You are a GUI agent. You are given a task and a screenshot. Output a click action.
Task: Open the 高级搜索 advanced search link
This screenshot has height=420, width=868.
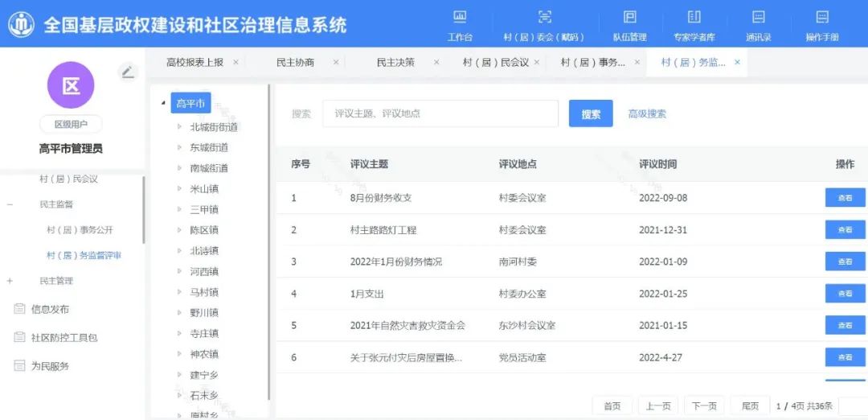(647, 114)
